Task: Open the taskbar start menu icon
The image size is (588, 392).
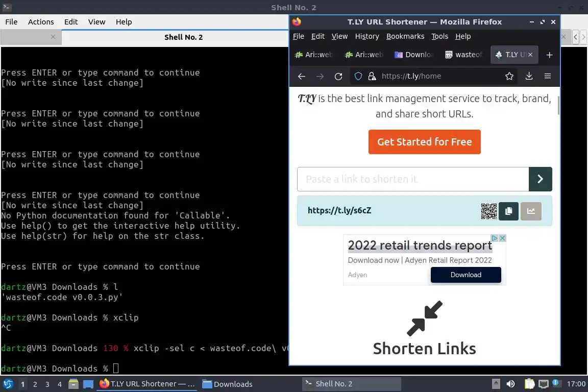Action: click(x=8, y=384)
